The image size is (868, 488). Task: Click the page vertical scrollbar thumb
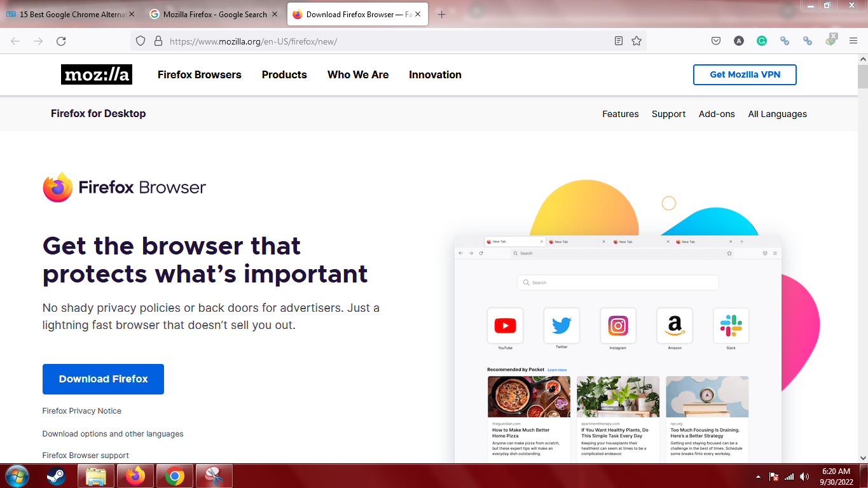[862, 77]
